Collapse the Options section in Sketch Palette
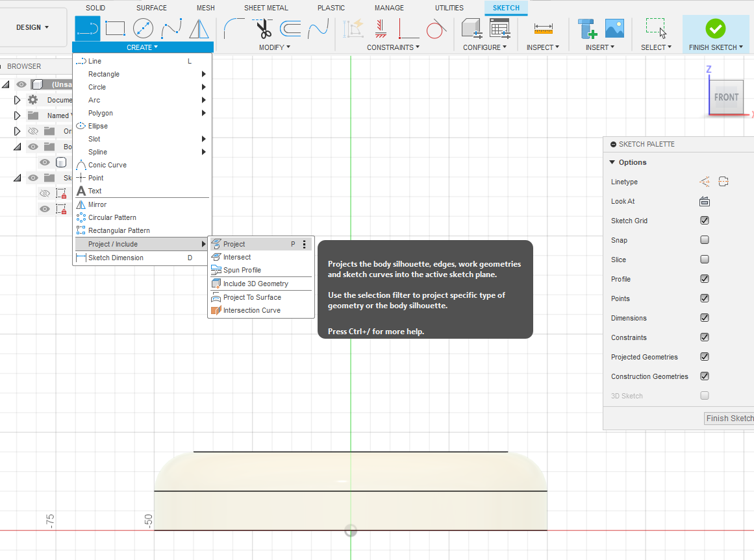This screenshot has width=754, height=560. pyautogui.click(x=612, y=162)
